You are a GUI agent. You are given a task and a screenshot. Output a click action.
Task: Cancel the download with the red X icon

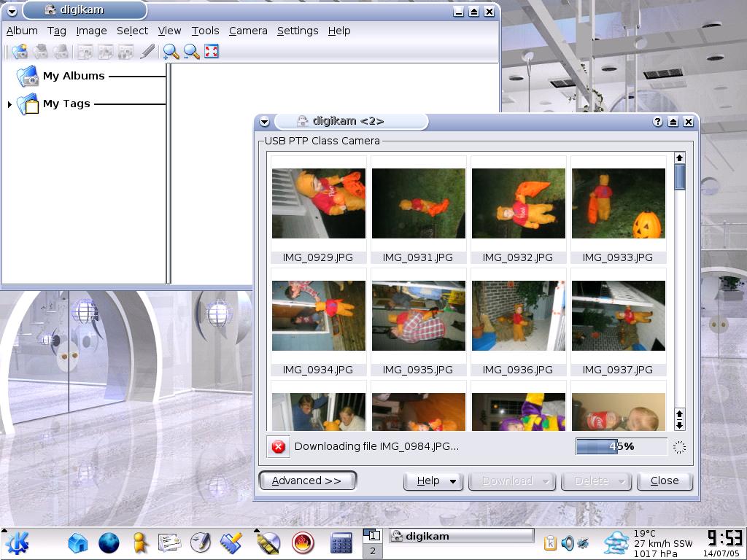(278, 446)
